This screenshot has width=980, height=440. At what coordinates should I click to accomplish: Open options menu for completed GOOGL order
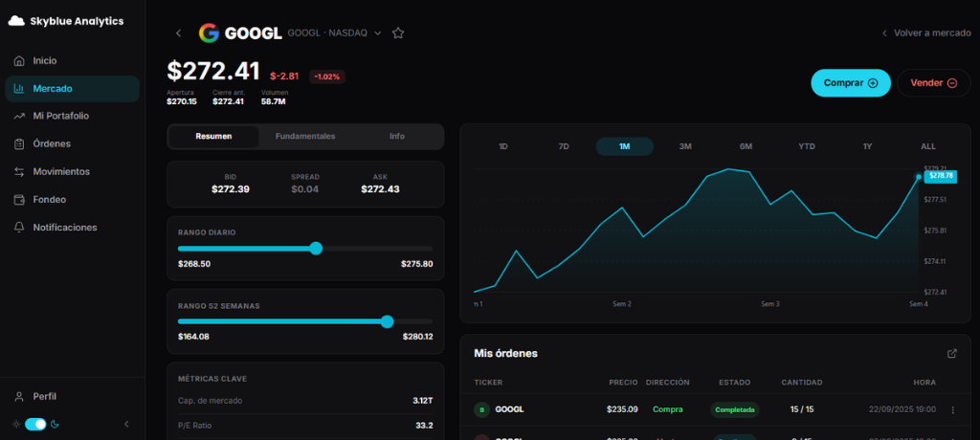click(952, 410)
